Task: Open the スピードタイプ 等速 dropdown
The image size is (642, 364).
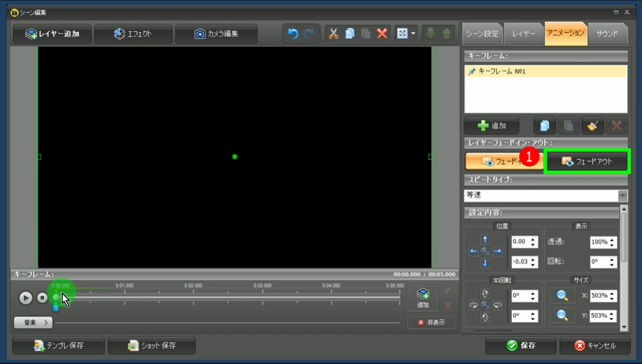Action: [623, 196]
